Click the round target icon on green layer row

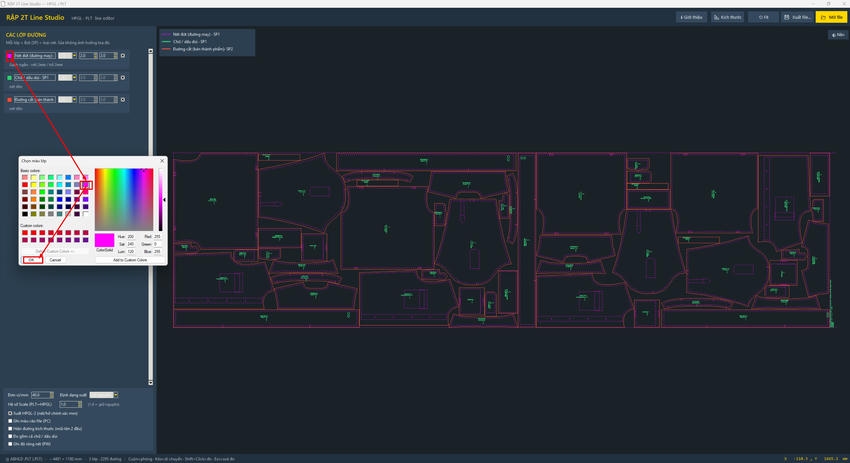(x=123, y=78)
